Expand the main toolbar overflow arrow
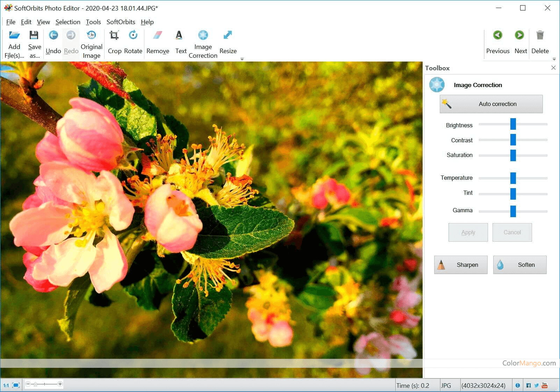This screenshot has width=560, height=392. tap(242, 59)
